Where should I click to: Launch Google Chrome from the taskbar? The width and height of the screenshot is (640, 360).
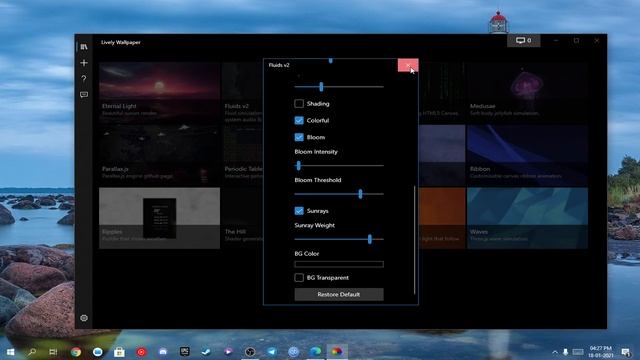(x=76, y=351)
